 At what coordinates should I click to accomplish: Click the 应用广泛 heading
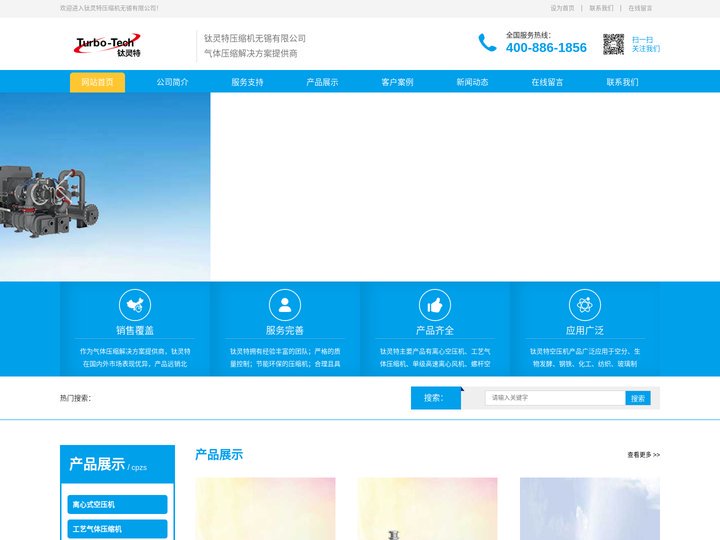pos(585,330)
